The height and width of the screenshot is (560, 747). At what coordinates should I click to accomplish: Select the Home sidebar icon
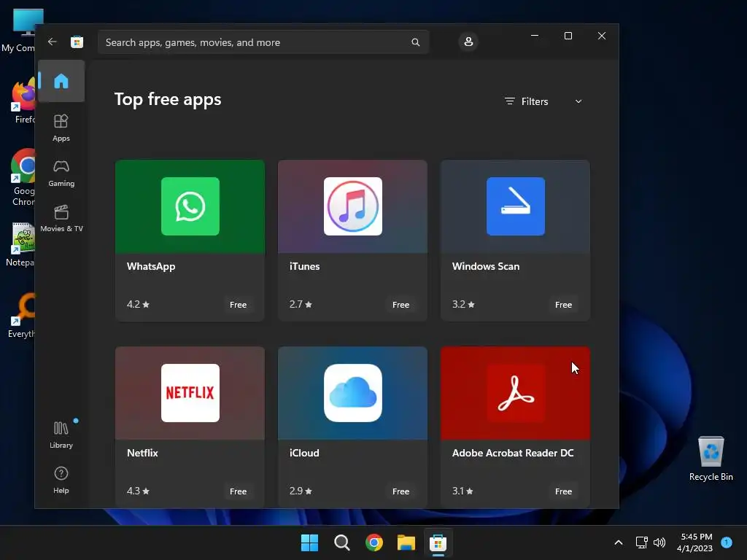point(61,81)
